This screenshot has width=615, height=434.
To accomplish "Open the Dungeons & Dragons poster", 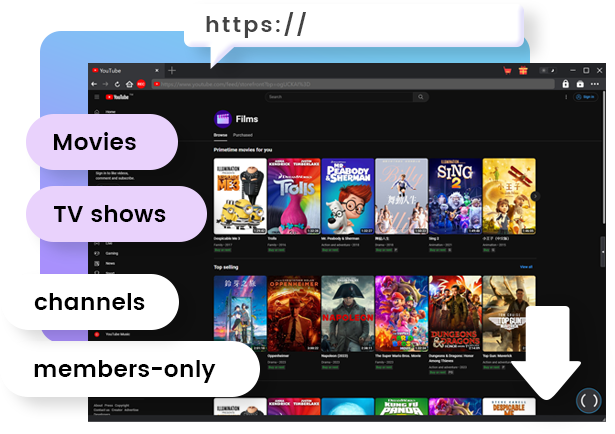I will [x=455, y=314].
